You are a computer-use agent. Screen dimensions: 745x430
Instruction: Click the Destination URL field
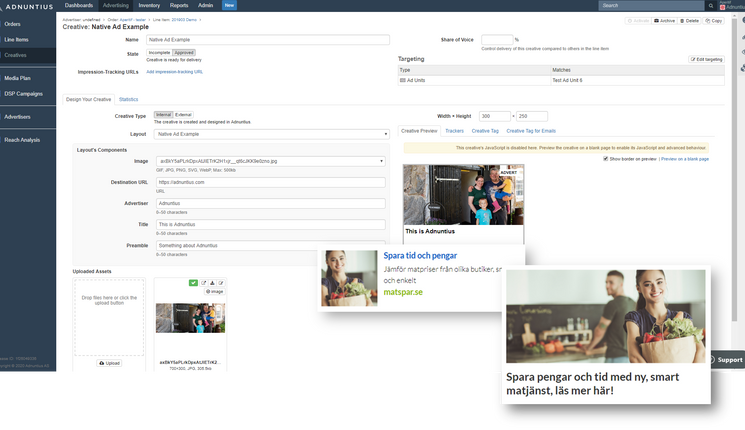[x=270, y=182]
